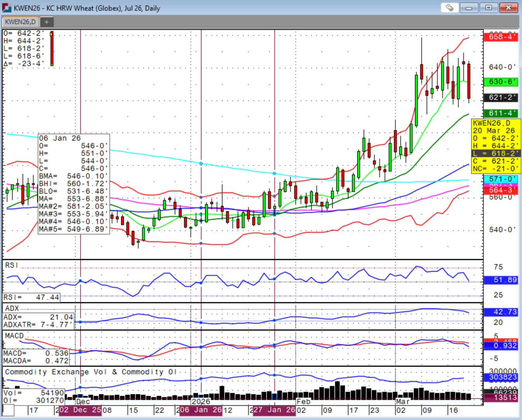The image size is (522, 420).
Task: Click the blue 51.89 RSI value label
Action: (x=500, y=280)
